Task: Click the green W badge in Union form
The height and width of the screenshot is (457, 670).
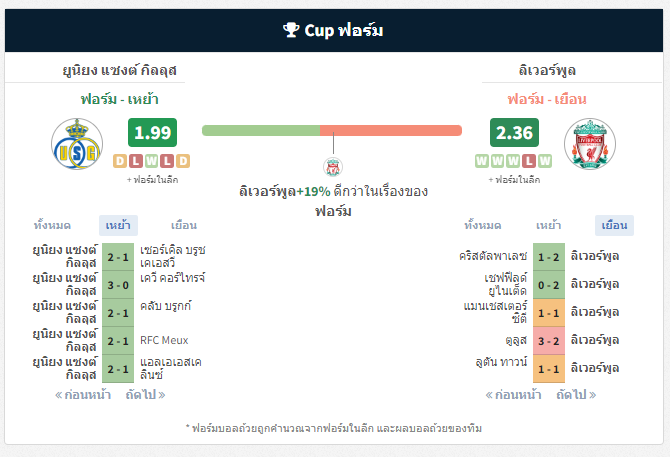Action: tap(151, 161)
